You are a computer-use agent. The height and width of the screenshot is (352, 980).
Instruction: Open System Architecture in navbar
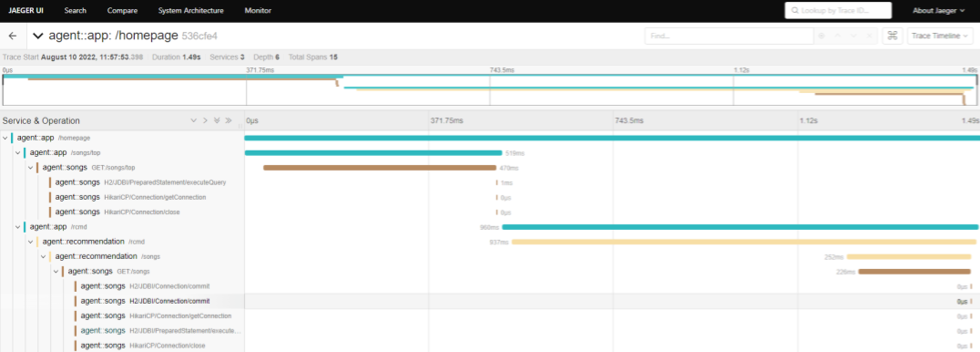pyautogui.click(x=190, y=11)
